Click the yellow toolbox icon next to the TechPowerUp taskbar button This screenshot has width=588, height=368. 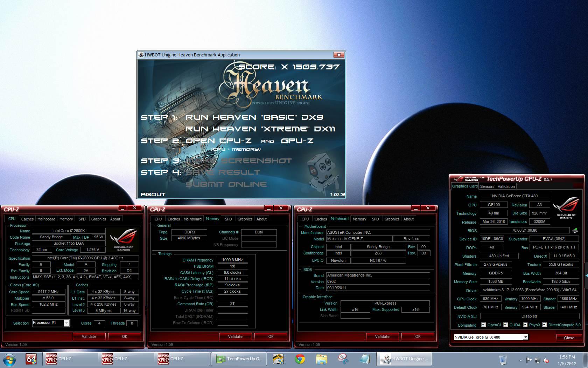pos(278,359)
